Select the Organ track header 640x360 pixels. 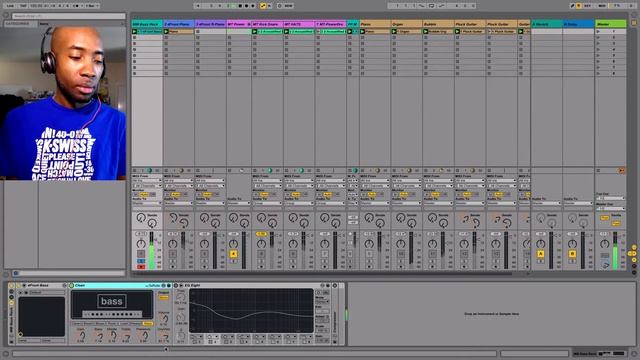point(406,24)
